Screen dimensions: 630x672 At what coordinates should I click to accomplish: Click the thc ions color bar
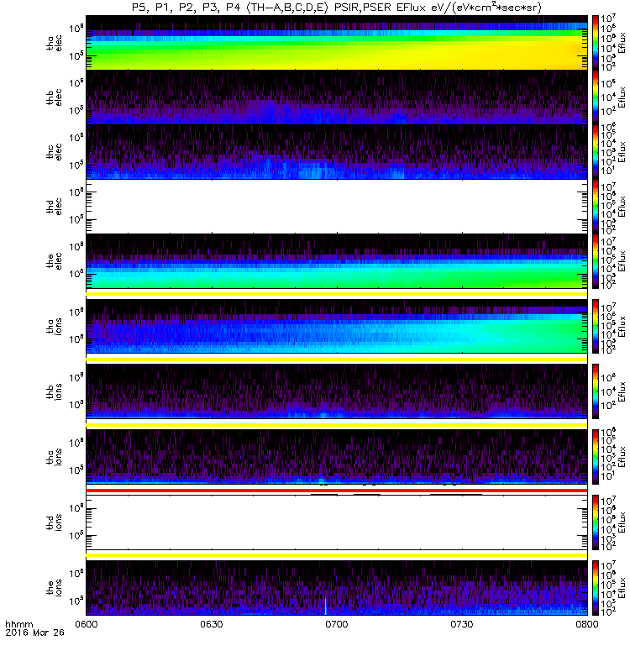coord(596,457)
